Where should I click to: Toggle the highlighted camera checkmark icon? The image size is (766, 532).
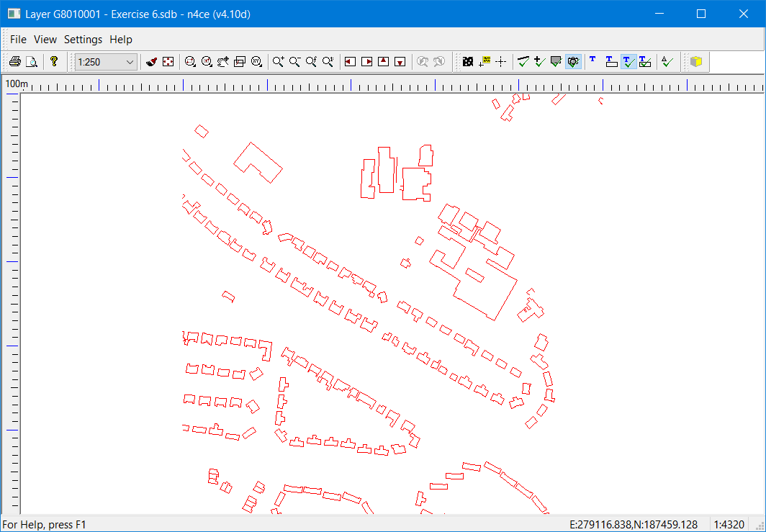click(x=574, y=62)
